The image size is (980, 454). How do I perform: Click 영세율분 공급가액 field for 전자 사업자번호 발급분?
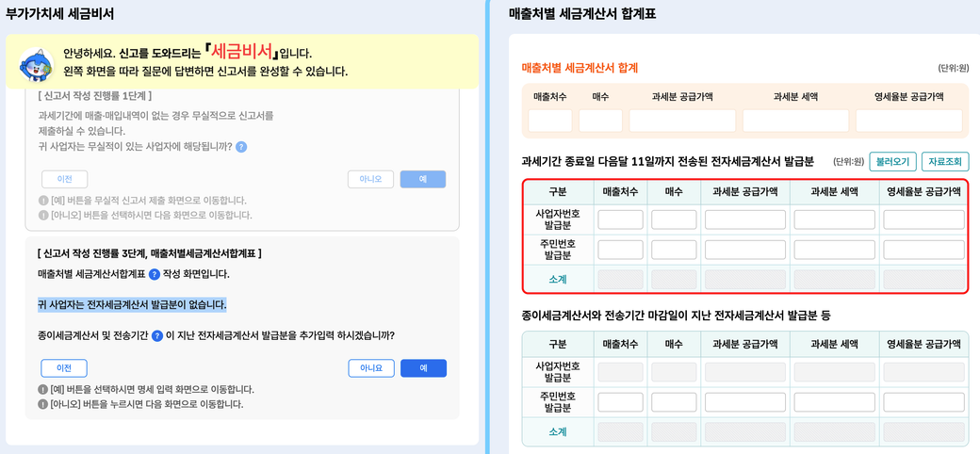pos(923,219)
